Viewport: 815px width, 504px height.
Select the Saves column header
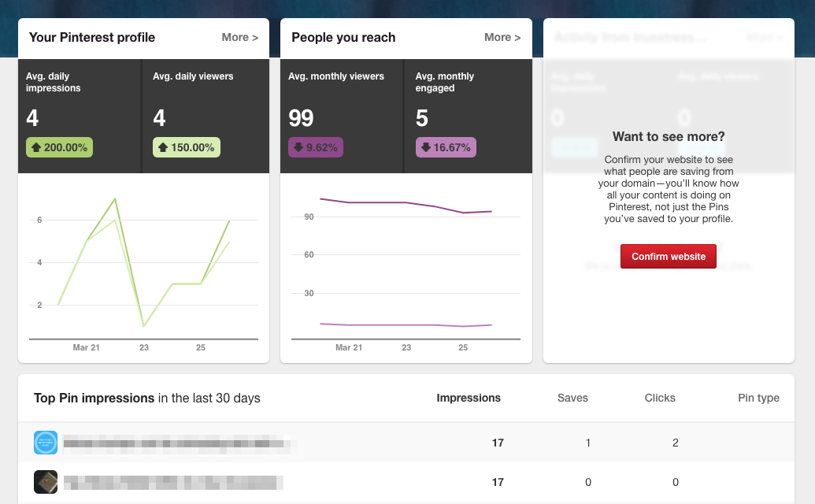572,398
